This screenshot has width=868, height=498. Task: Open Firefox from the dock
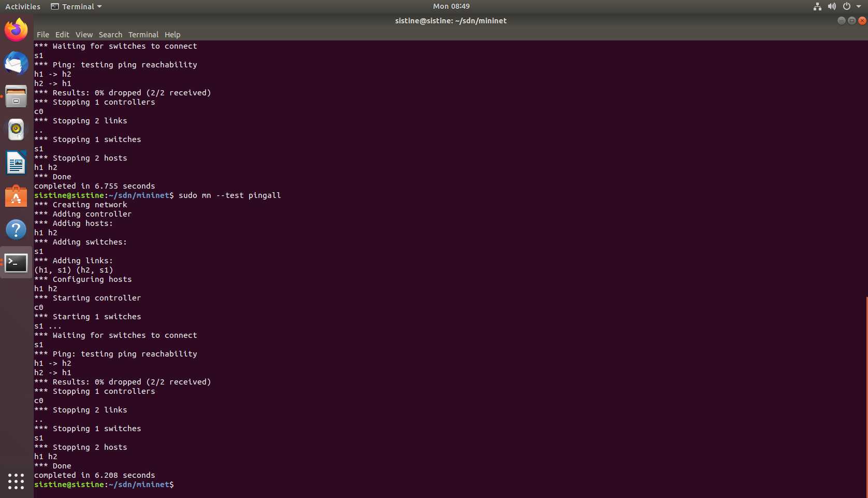tap(16, 30)
